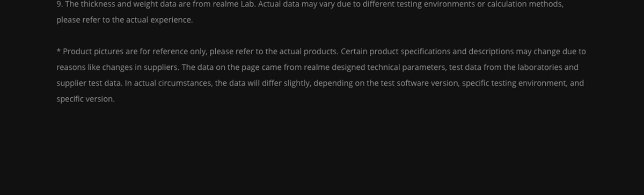Viewport: 644px width, 195px height.
Task: Click the asterisk before "Product pictures"
Action: [58, 51]
